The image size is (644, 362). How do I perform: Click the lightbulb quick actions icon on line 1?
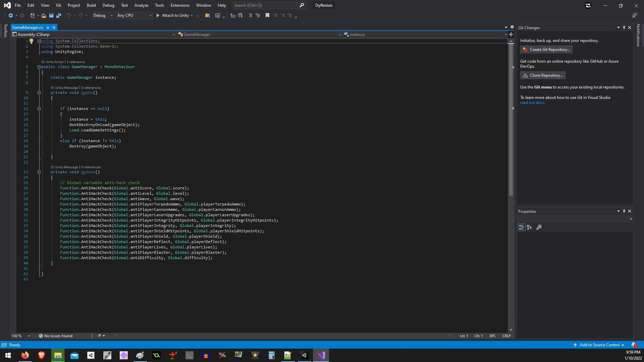(x=31, y=41)
